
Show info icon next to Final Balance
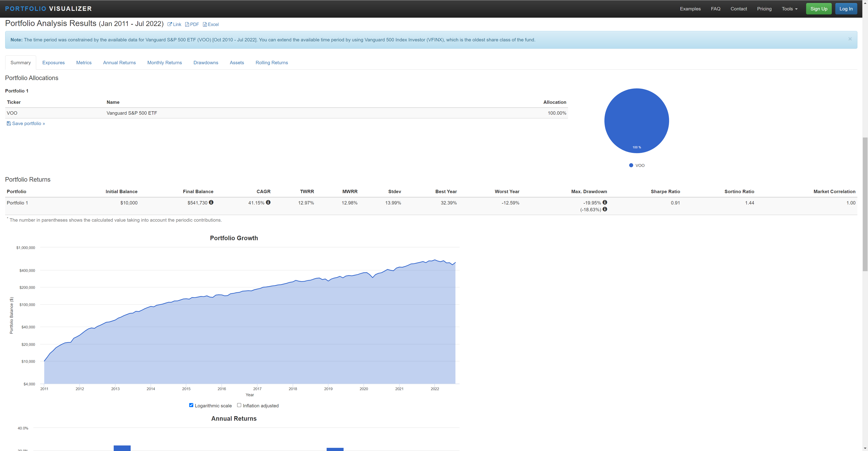pos(211,202)
